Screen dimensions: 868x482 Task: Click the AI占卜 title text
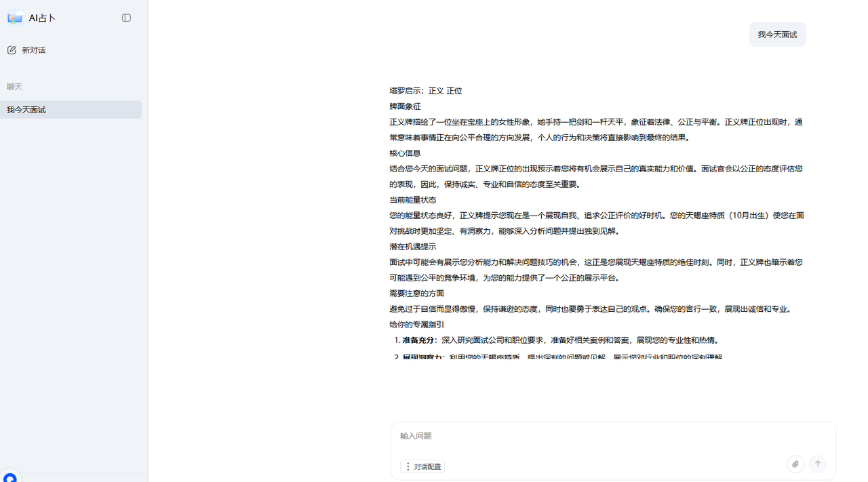tap(42, 18)
